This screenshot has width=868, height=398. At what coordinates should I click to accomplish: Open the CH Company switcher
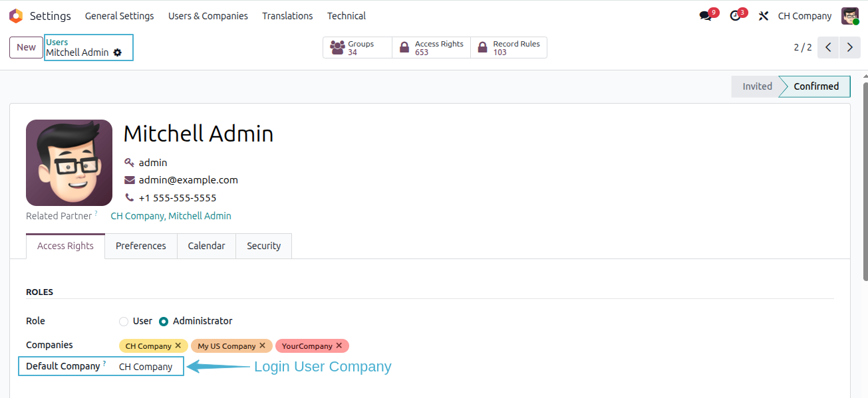[805, 16]
